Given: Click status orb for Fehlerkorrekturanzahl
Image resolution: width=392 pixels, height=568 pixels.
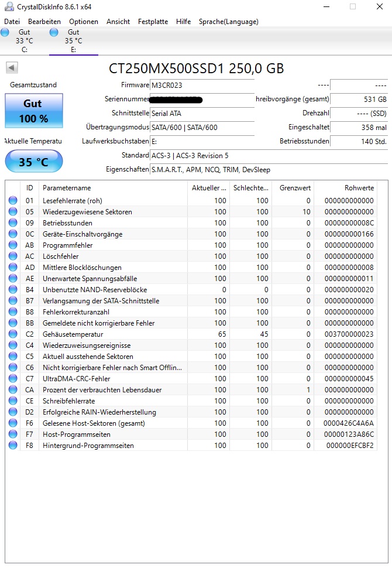Looking at the screenshot, I should tap(13, 312).
